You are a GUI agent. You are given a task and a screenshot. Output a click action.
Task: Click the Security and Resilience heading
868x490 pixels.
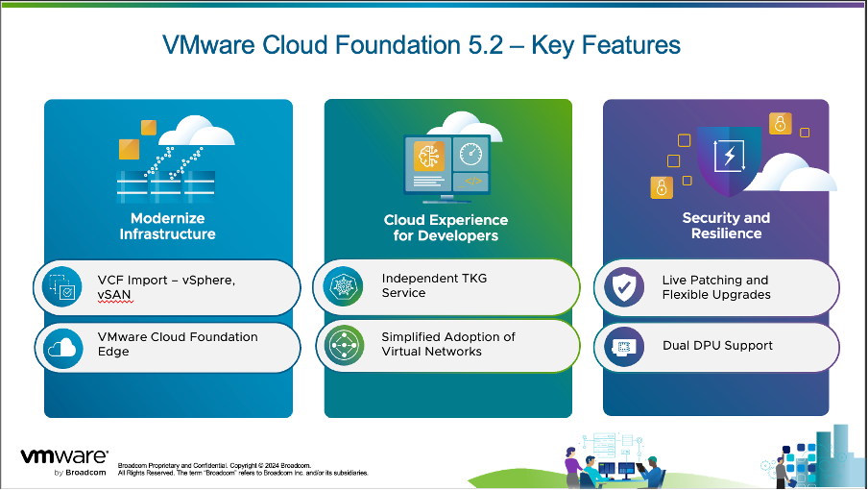coord(726,226)
